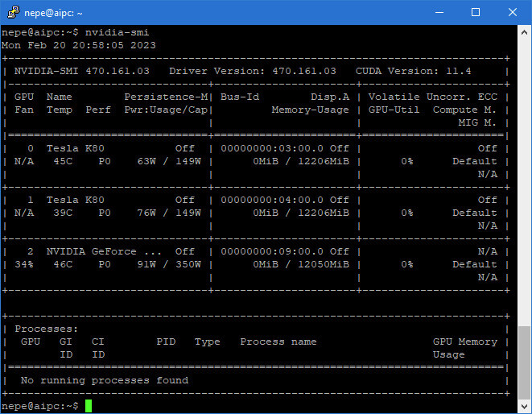Click the PID column header
The image size is (532, 414).
point(166,342)
